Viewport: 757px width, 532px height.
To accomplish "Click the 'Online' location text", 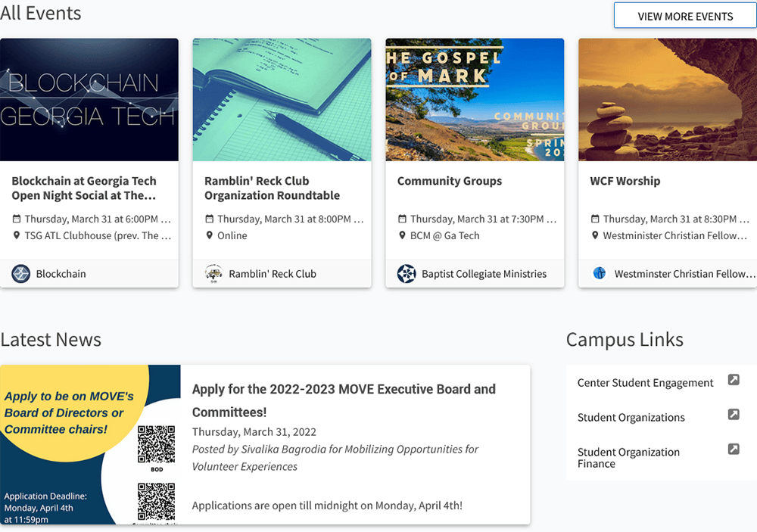I will click(232, 235).
